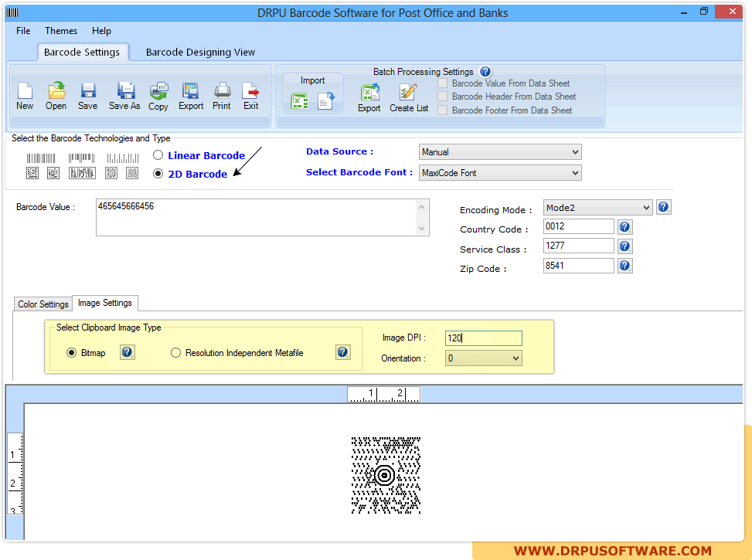Open Country Code help icon
752x560 pixels.
(x=624, y=227)
